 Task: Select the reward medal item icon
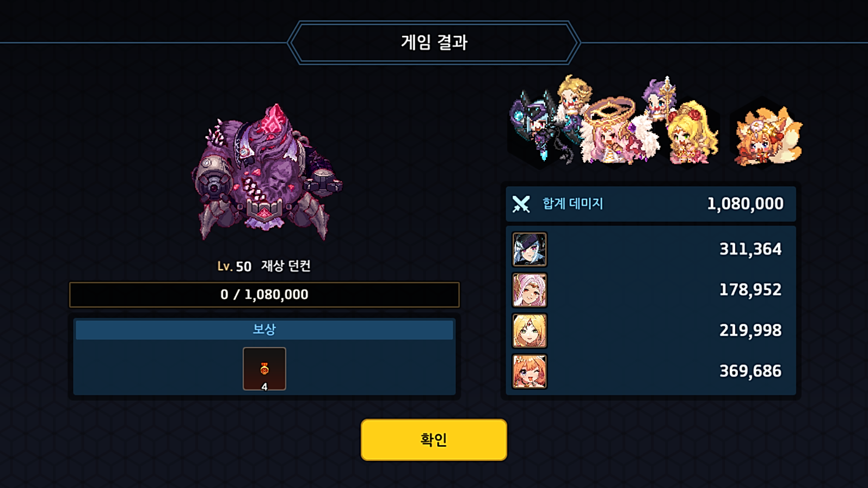point(264,369)
